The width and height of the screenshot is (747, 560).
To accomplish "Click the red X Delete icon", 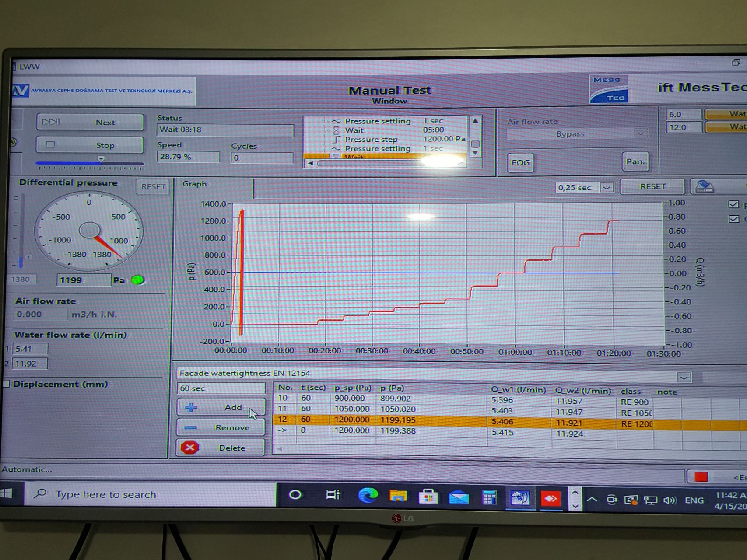I will pyautogui.click(x=190, y=448).
